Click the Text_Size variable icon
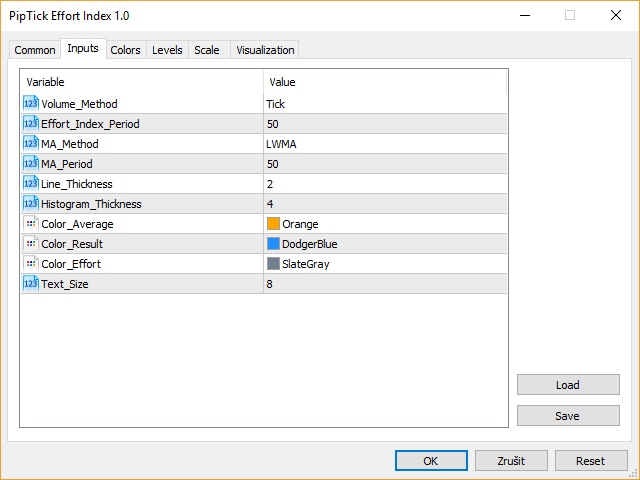640x480 pixels. coord(30,284)
